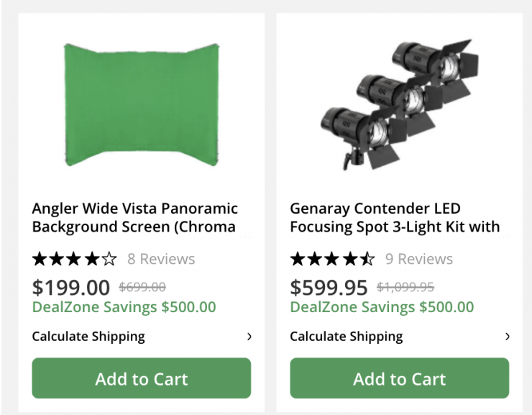Click the $199.00 price
The height and width of the screenshot is (415, 532).
click(71, 288)
